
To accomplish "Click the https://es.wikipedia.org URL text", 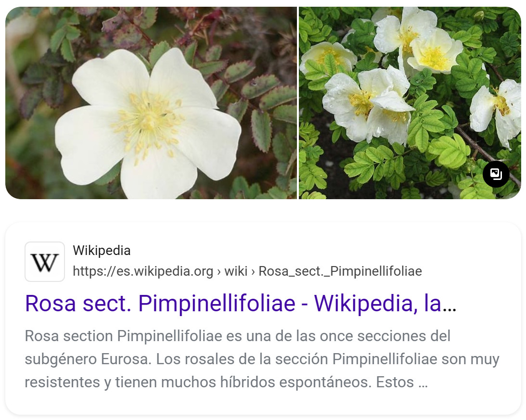I will (x=143, y=271).
